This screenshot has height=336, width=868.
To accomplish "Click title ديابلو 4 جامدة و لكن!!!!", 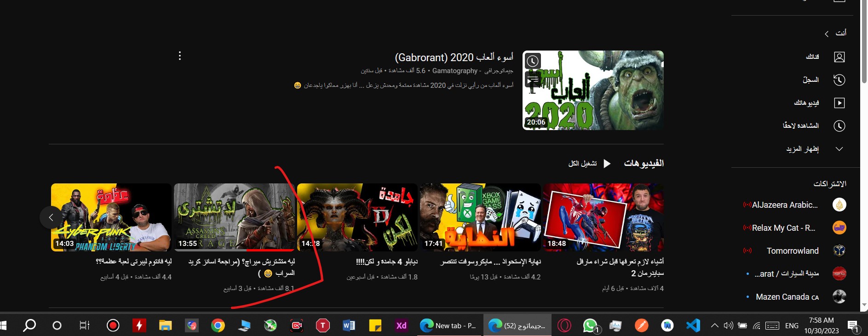I will click(x=387, y=262).
